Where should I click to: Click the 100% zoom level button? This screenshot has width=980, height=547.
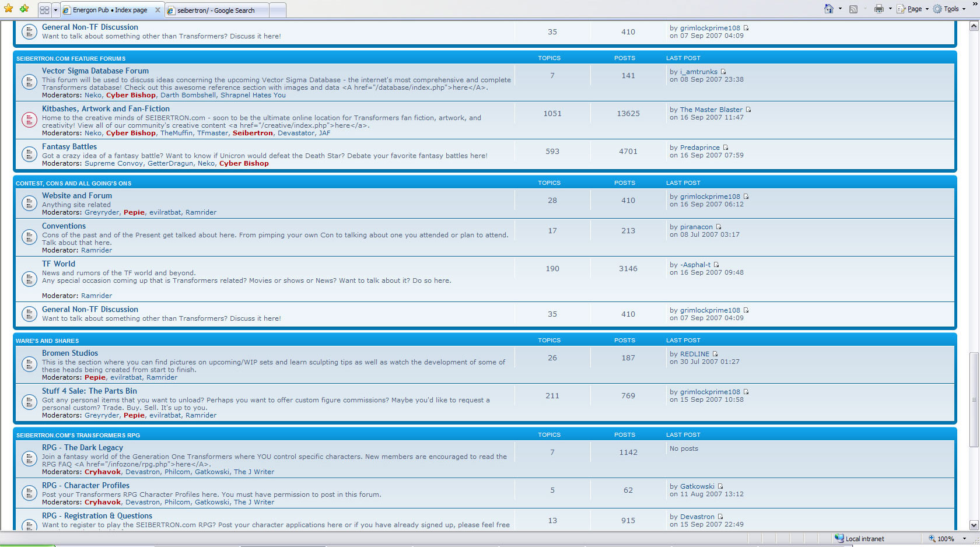point(942,539)
